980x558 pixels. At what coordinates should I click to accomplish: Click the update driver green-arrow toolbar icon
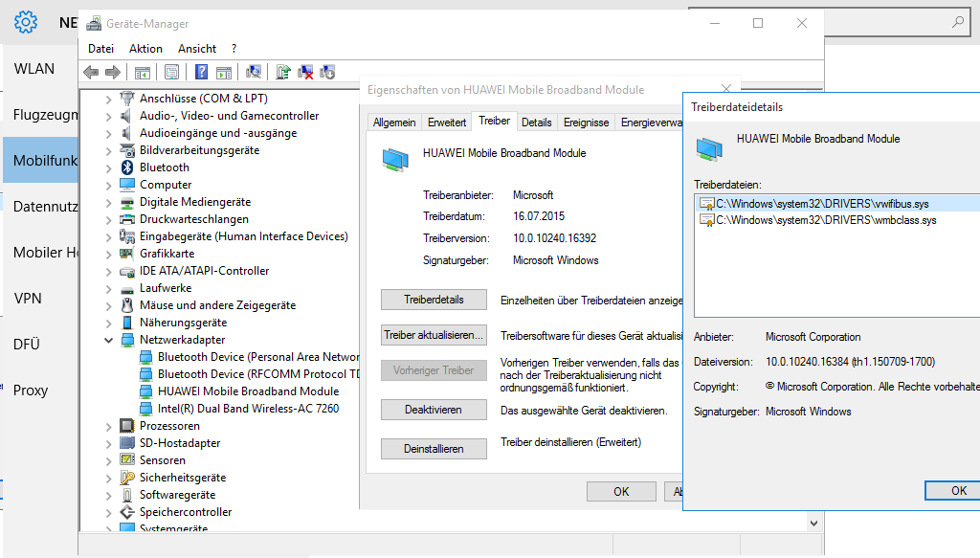283,73
